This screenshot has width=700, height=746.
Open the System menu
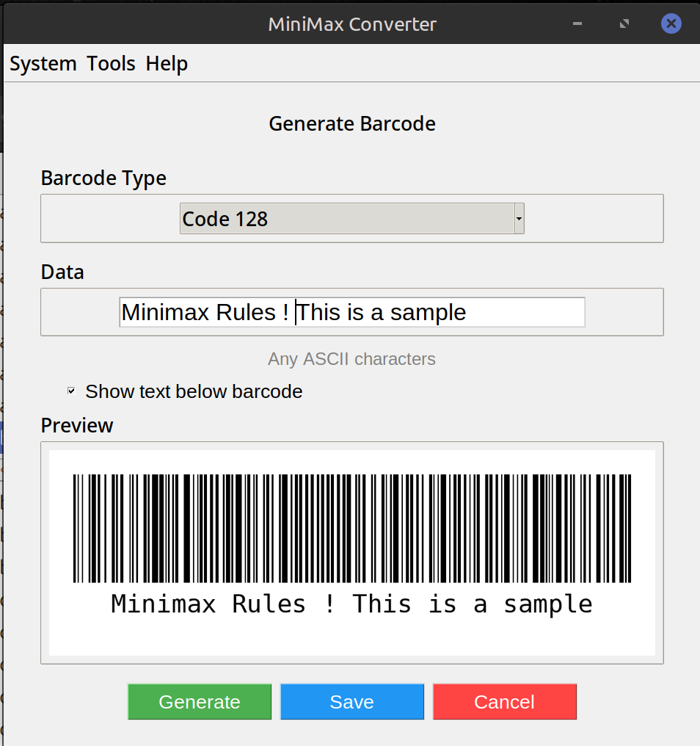(43, 64)
